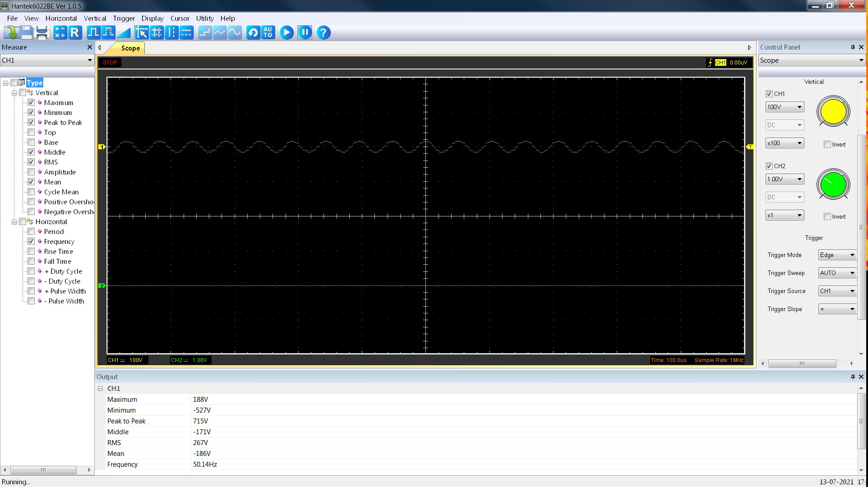Open the Math operations icon
Image resolution: width=868 pixels, height=487 pixels.
(x=60, y=32)
